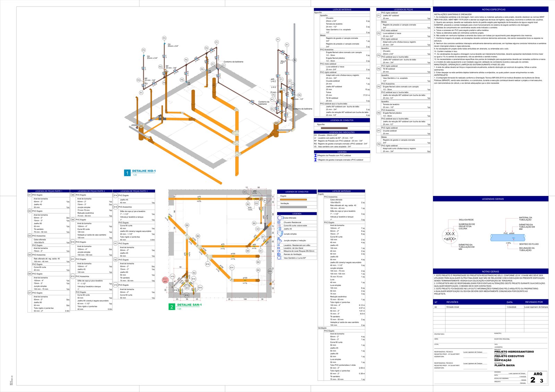Click the gray Ventilação conduit swatch
This screenshot has height=392, width=555.
pyautogui.click(x=293, y=207)
